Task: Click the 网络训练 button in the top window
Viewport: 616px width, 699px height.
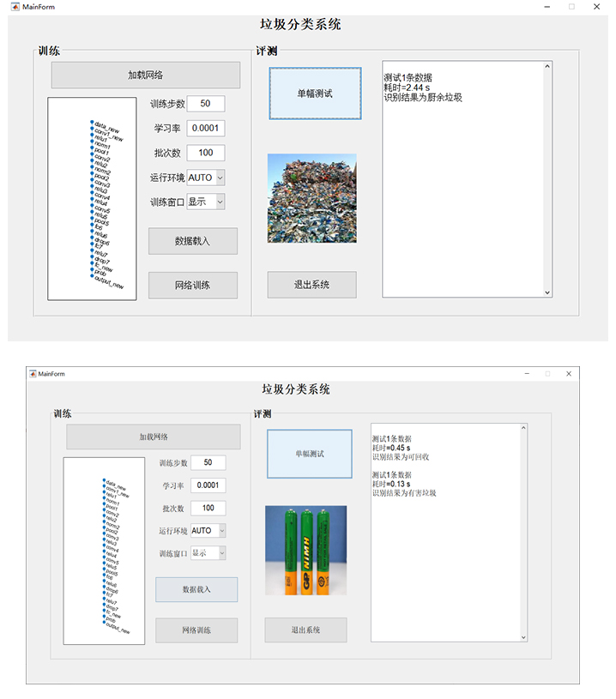Action: 193,286
